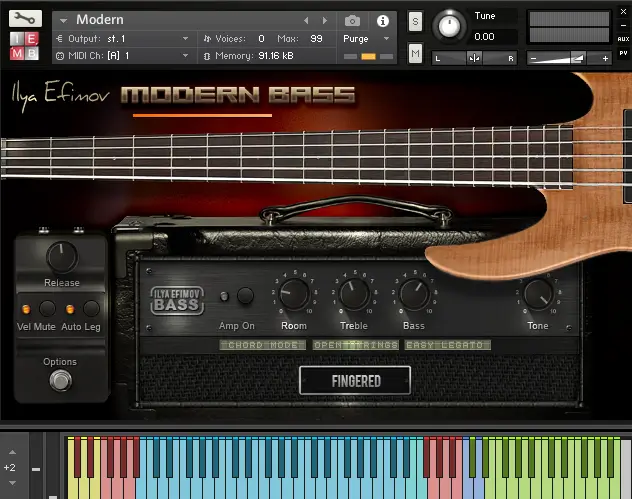Click the Modern instrument name

coord(100,19)
